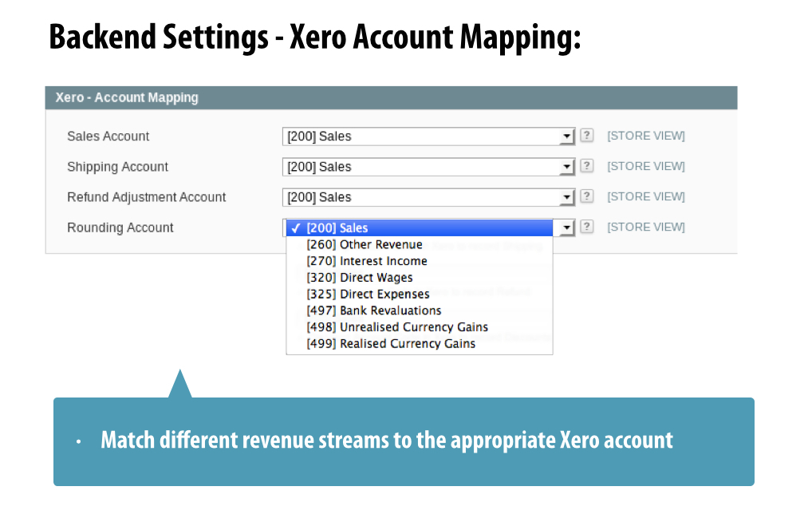Choose [260] Other Revenue from list
The height and width of the screenshot is (530, 812).
364,244
